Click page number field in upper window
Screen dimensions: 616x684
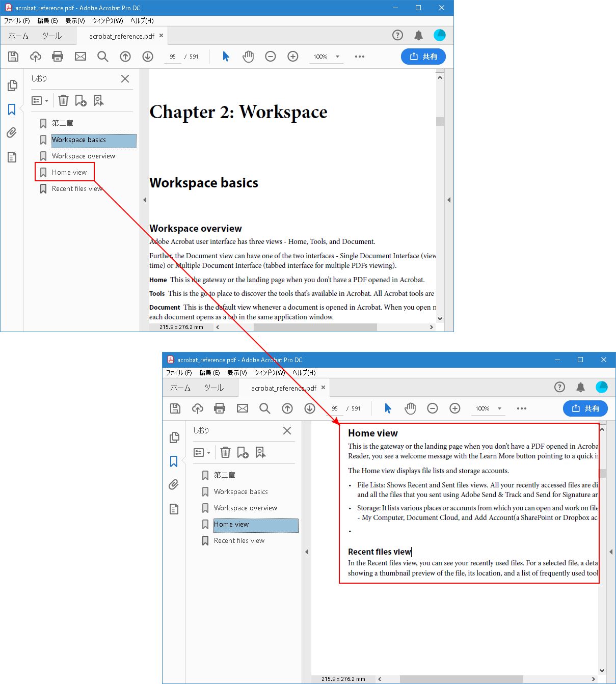[x=173, y=57]
